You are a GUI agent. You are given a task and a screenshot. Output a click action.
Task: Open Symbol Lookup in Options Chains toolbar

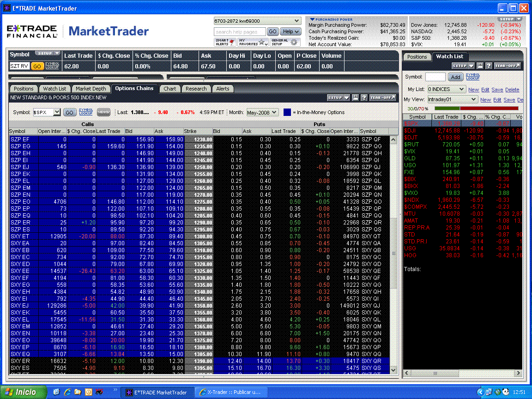coord(86,112)
